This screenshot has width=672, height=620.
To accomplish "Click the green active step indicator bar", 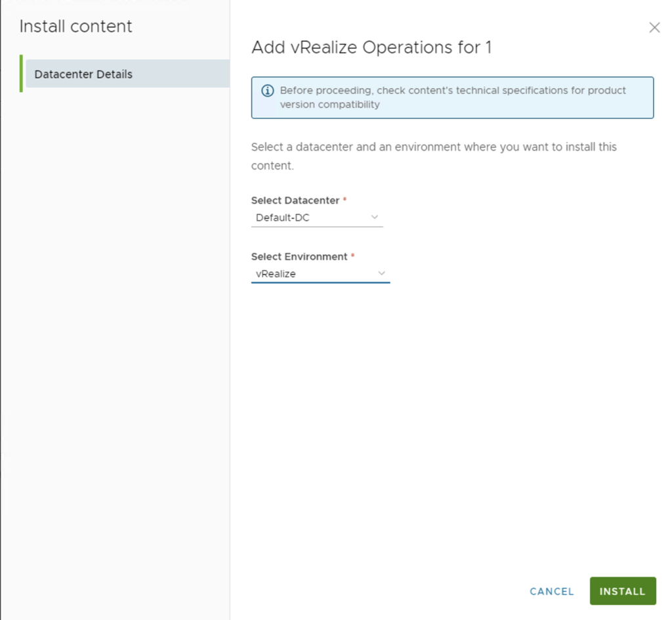I will tap(21, 74).
